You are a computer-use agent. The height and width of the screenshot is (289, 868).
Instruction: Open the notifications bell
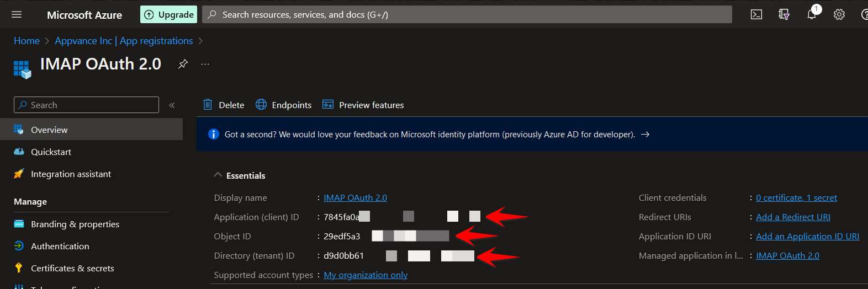tap(812, 14)
